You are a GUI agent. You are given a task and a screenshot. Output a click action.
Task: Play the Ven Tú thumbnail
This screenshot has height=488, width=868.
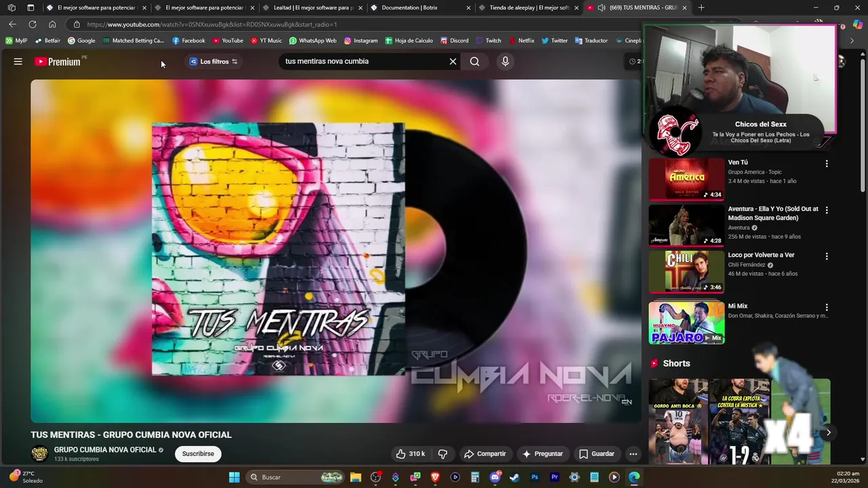686,179
